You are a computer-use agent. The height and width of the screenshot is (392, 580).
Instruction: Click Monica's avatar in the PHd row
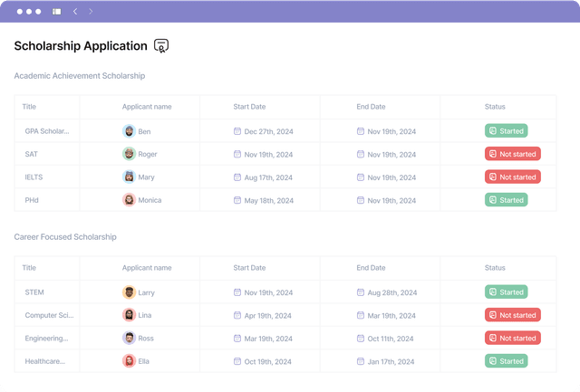129,200
